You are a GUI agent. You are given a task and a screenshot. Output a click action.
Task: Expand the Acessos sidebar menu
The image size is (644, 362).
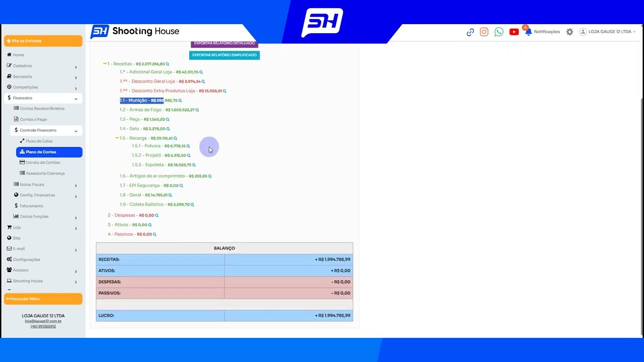tap(43, 270)
